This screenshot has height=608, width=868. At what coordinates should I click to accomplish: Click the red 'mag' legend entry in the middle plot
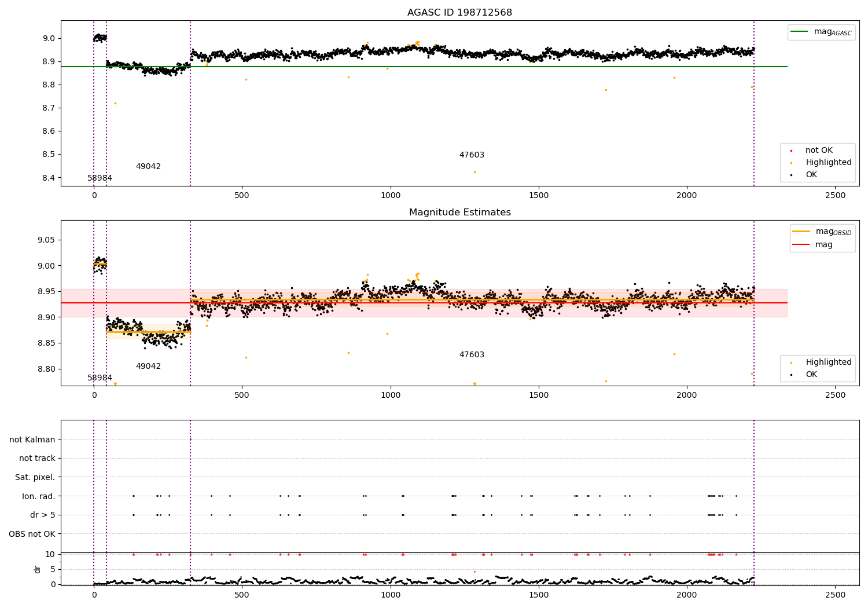(812, 245)
